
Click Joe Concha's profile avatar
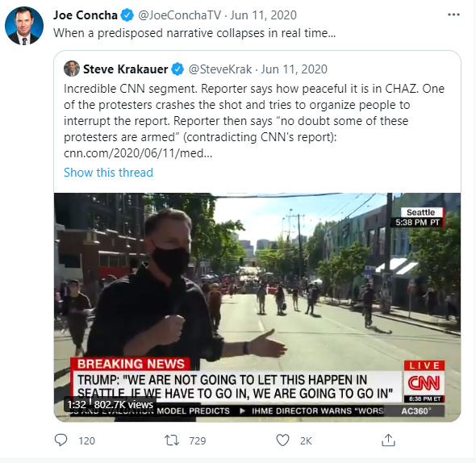coord(24,26)
